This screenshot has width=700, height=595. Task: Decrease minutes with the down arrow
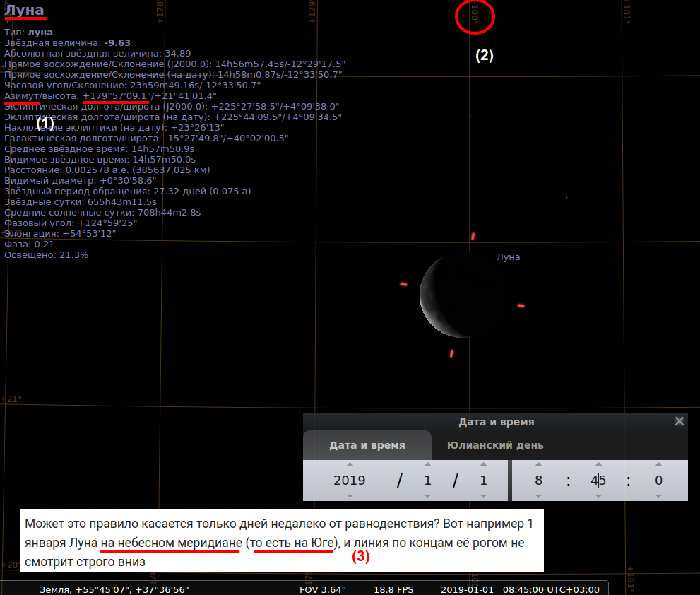click(x=598, y=496)
